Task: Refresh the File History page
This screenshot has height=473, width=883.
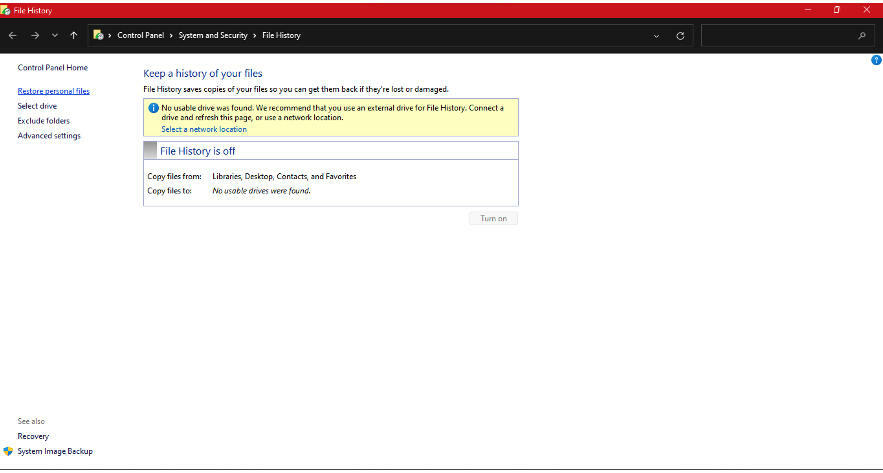Action: pyautogui.click(x=680, y=35)
